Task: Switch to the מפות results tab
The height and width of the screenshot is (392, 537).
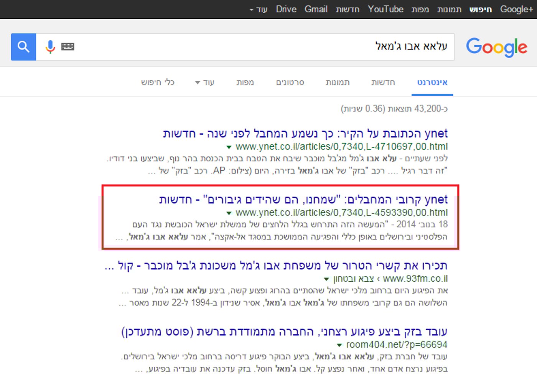Action: pyautogui.click(x=245, y=82)
